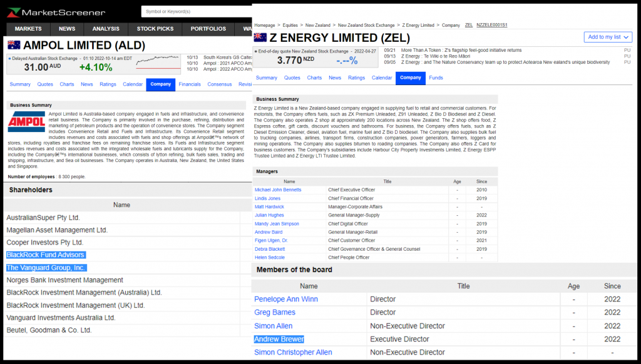Select BlackRock Investment Management (UK) Ltd.

tap(76, 305)
